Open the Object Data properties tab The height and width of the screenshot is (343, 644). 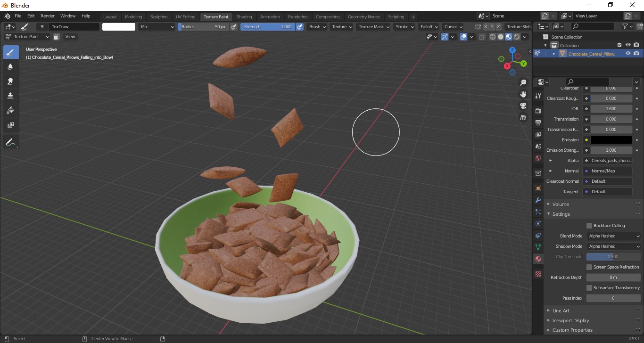(x=538, y=247)
